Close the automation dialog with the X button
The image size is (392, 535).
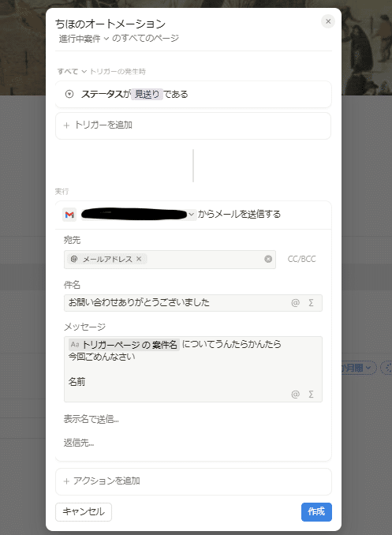[328, 21]
